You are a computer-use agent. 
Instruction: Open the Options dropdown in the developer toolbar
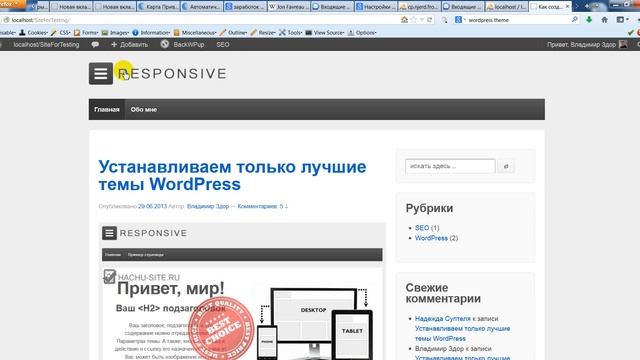362,33
